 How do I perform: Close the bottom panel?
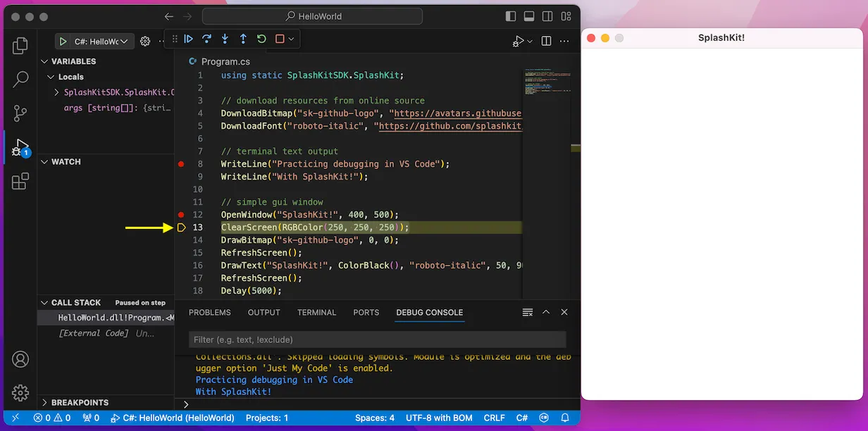tap(564, 312)
